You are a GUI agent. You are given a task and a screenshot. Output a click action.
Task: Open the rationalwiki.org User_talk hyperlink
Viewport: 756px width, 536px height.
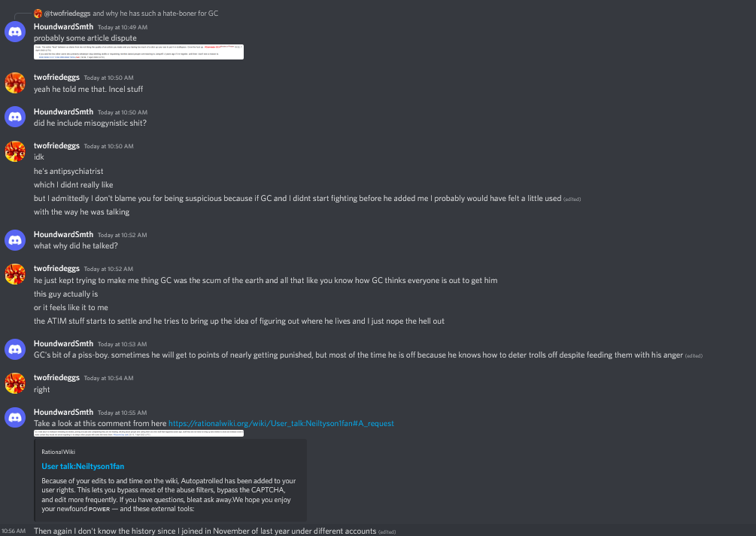point(281,423)
